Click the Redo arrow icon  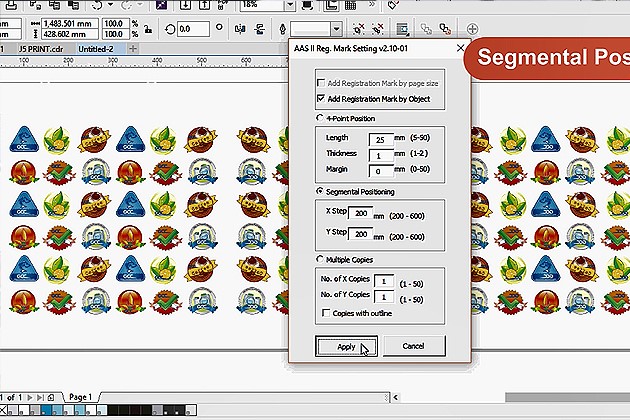pos(126,5)
